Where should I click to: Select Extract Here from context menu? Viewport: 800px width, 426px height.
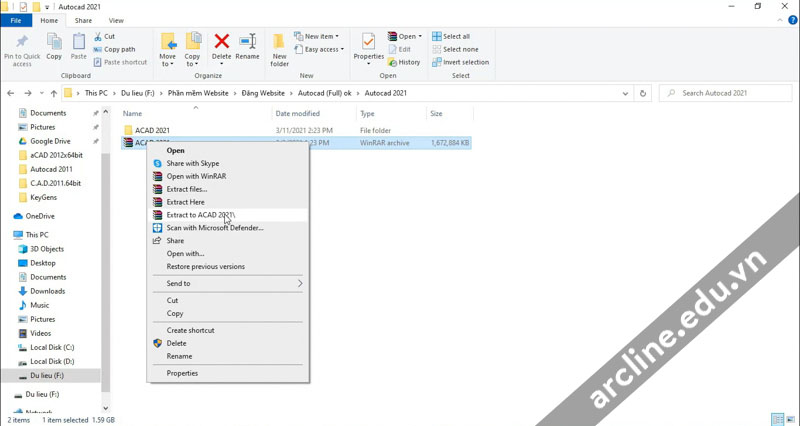click(x=185, y=202)
